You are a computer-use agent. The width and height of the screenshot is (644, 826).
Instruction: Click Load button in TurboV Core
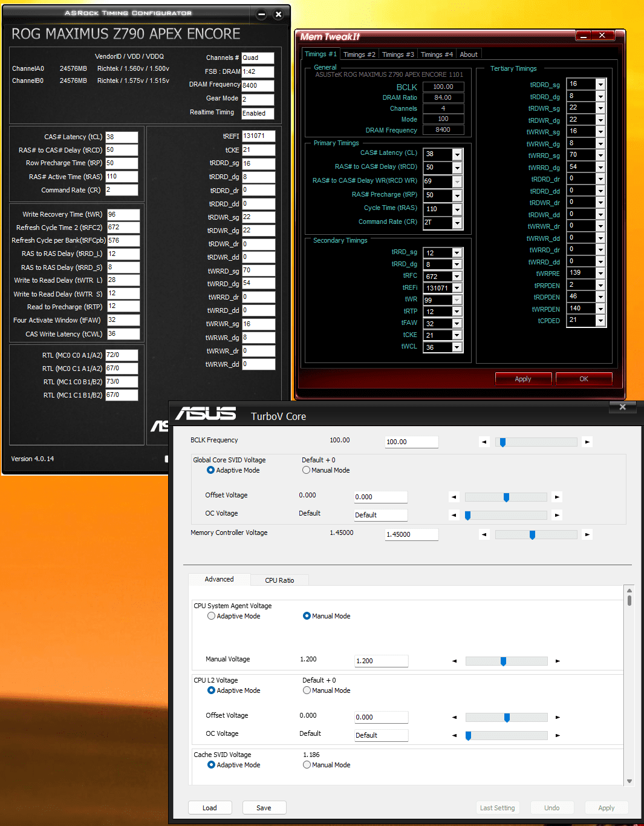coord(209,808)
